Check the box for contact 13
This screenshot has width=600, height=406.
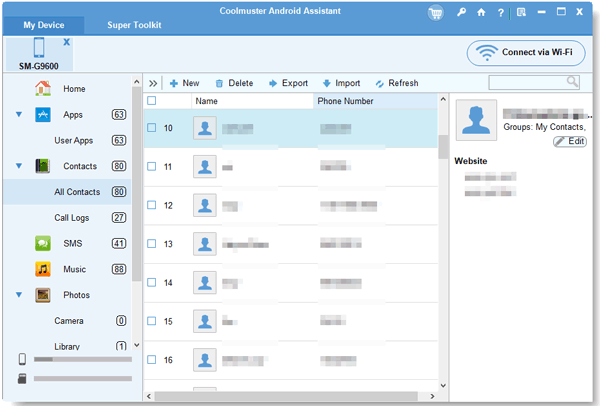tap(152, 243)
